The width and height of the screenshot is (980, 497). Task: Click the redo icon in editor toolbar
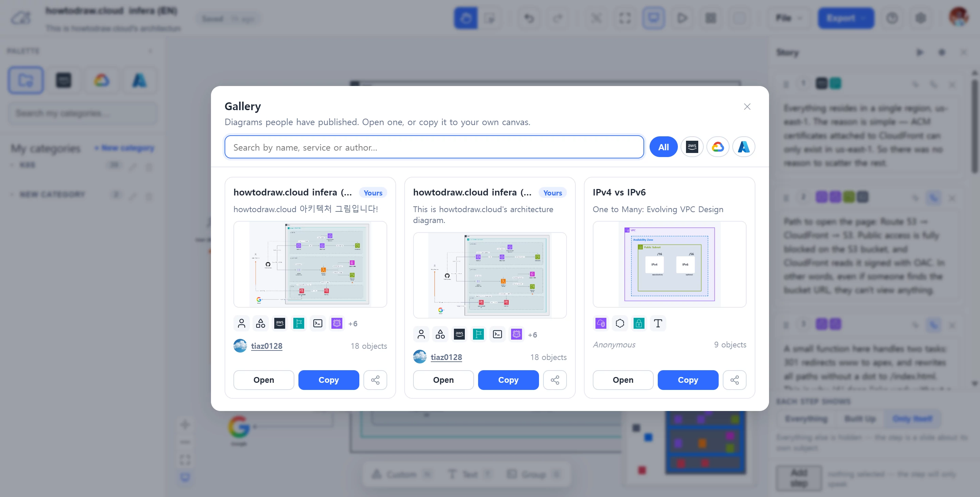557,18
